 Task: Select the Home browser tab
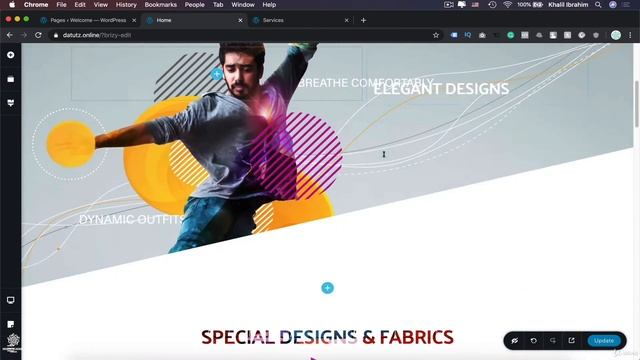pos(194,20)
